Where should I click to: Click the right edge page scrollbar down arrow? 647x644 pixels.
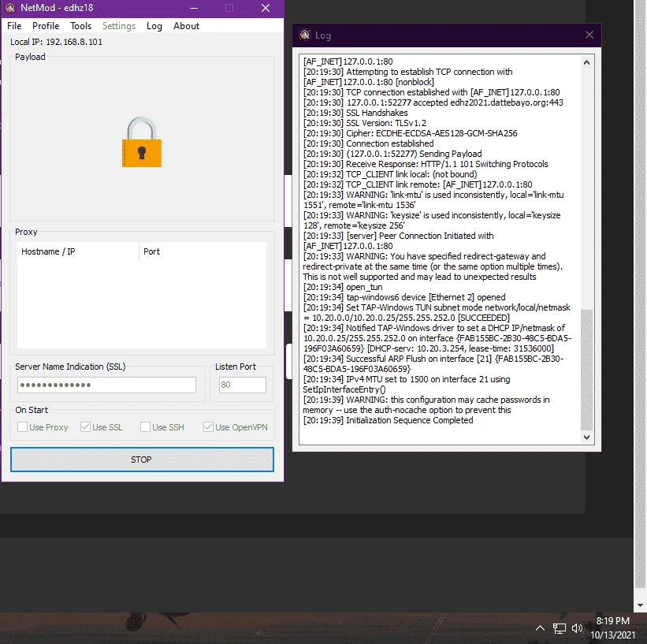pyautogui.click(x=641, y=605)
